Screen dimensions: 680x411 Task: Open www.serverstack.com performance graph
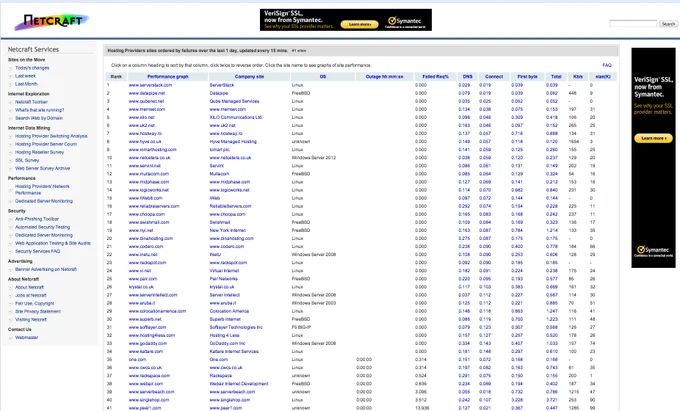[150, 85]
